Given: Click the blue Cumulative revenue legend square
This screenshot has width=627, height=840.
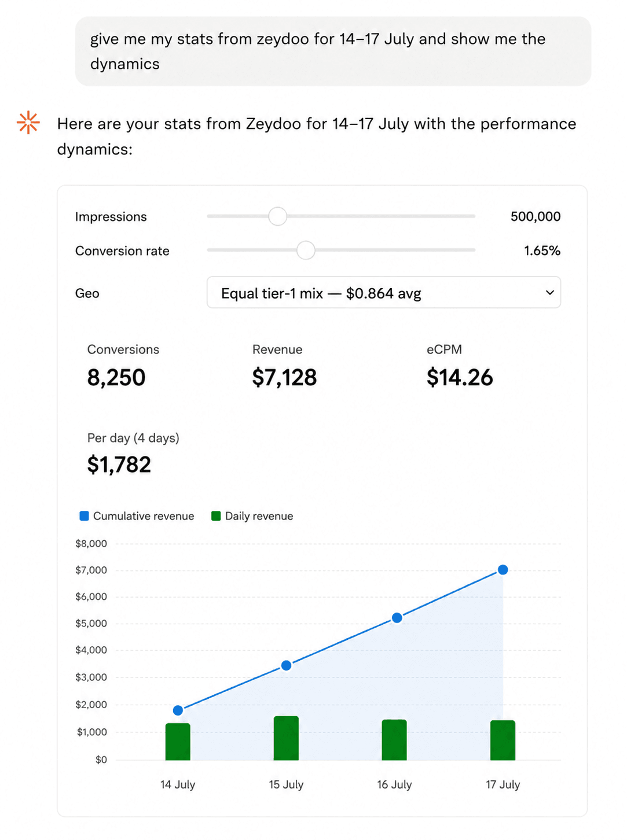Looking at the screenshot, I should point(84,516).
